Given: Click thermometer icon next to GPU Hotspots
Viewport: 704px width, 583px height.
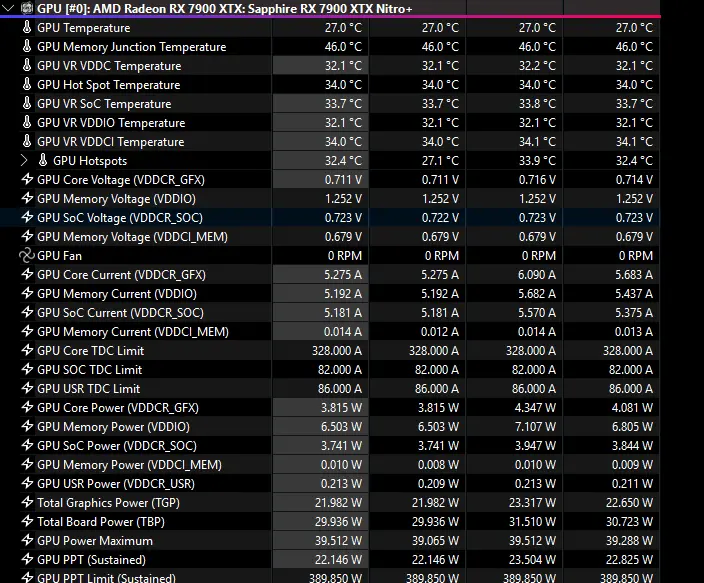Looking at the screenshot, I should (43, 160).
